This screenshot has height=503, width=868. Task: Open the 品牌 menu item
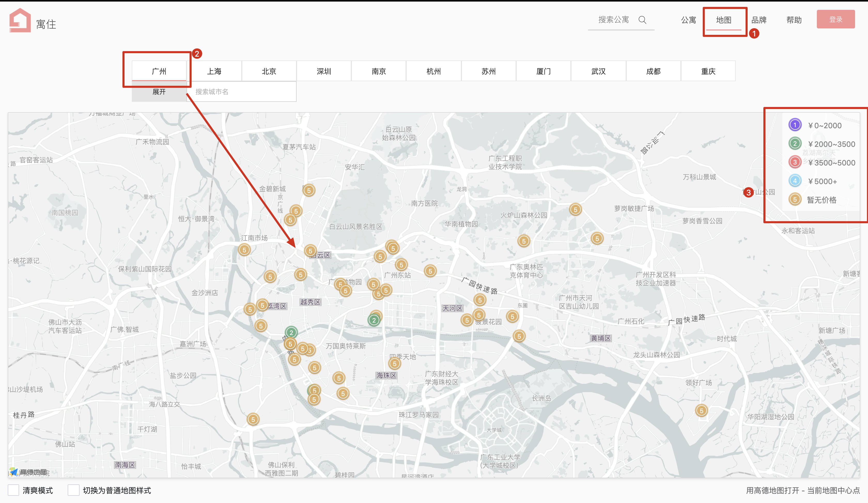point(759,20)
